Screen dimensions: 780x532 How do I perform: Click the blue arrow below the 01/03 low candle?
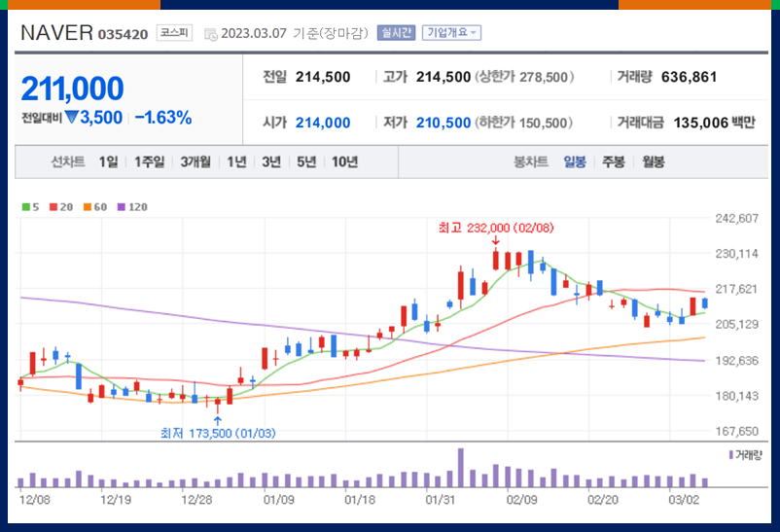point(218,421)
